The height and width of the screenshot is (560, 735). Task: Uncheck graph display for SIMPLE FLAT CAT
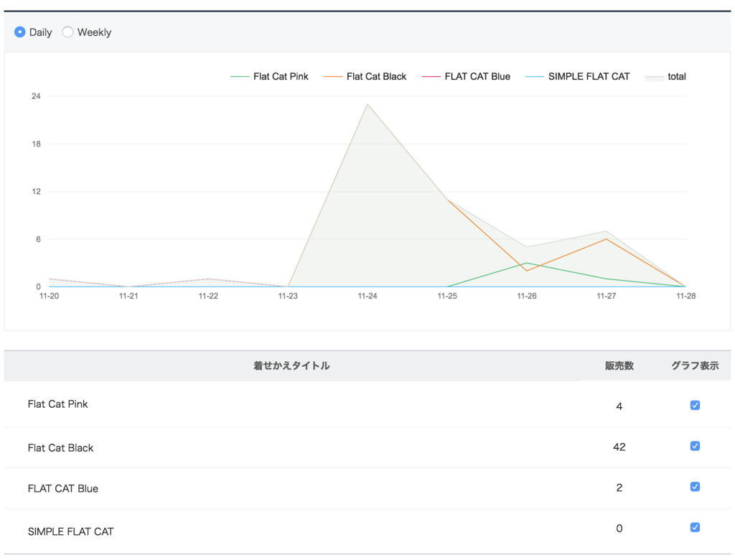coord(695,528)
